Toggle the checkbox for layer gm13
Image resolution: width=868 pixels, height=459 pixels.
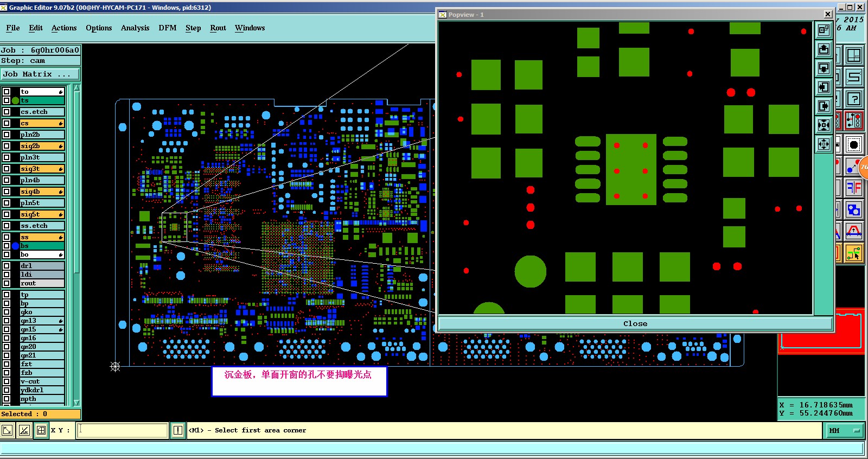point(7,321)
